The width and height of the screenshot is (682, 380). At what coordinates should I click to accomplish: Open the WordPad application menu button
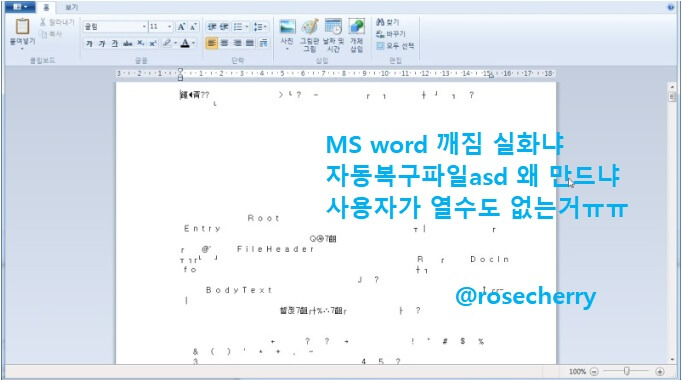coord(20,7)
